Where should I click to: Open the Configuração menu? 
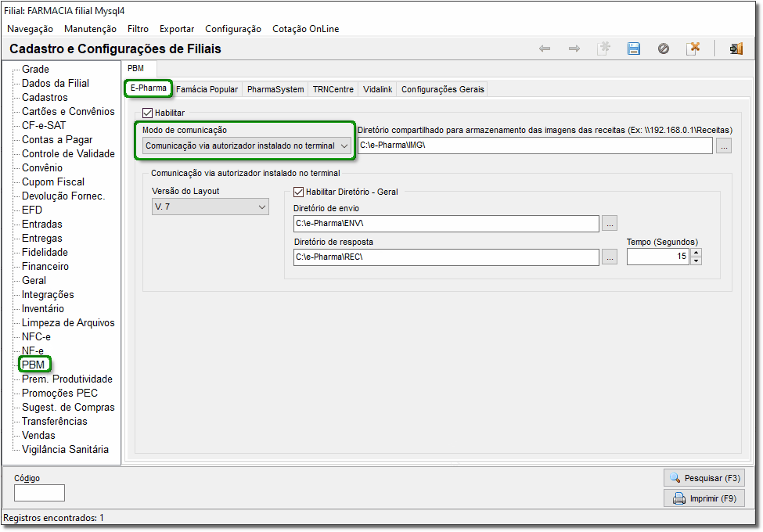point(233,29)
